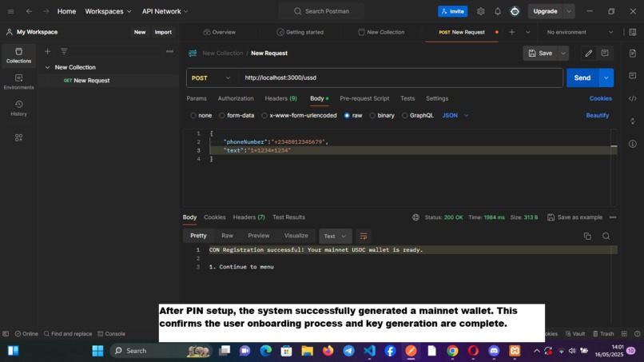The image size is (644, 362).
Task: Select the none body type radio
Action: coord(193,115)
